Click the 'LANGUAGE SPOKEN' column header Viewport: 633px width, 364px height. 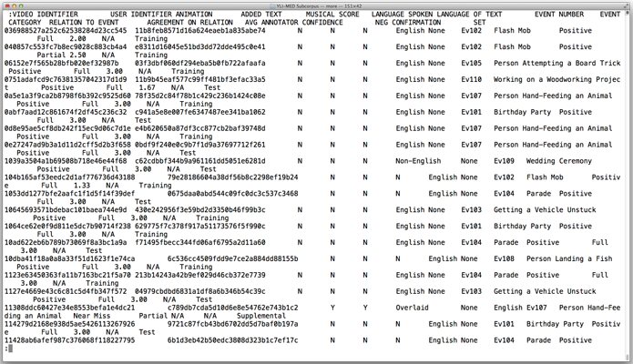[402, 15]
